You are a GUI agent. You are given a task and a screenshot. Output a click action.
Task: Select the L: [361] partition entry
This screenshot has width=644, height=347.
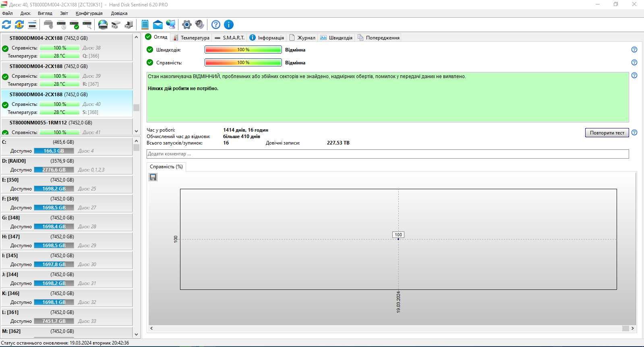(x=66, y=317)
